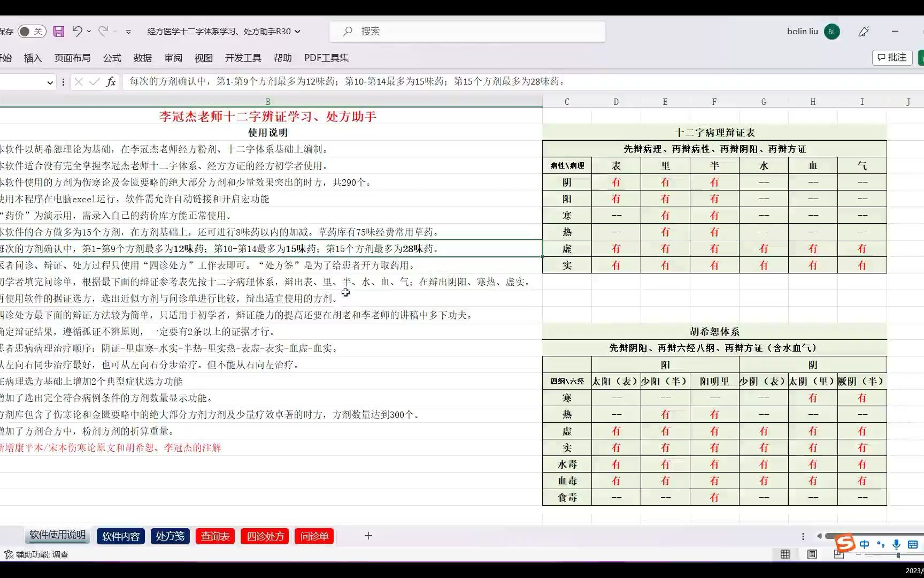Click the Save disk icon
Image resolution: width=924 pixels, height=578 pixels.
(59, 32)
